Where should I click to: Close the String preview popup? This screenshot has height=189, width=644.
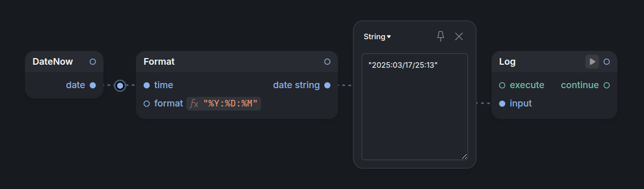pos(459,36)
